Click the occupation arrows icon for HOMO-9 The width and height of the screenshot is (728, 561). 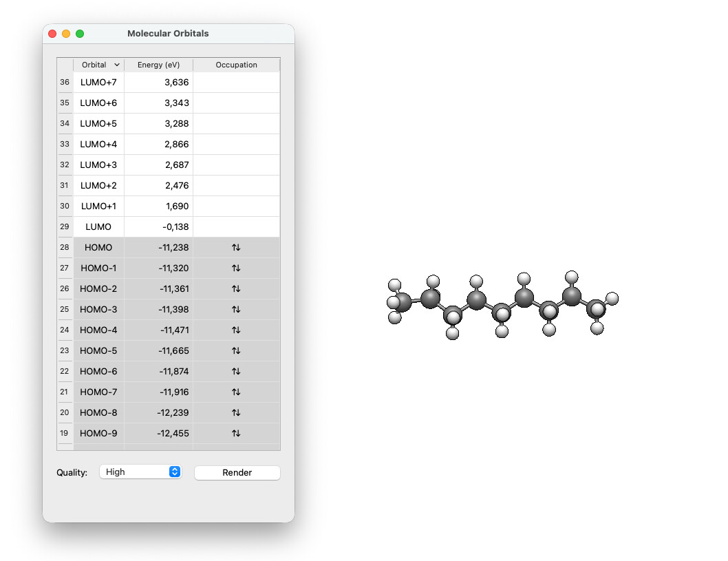236,433
